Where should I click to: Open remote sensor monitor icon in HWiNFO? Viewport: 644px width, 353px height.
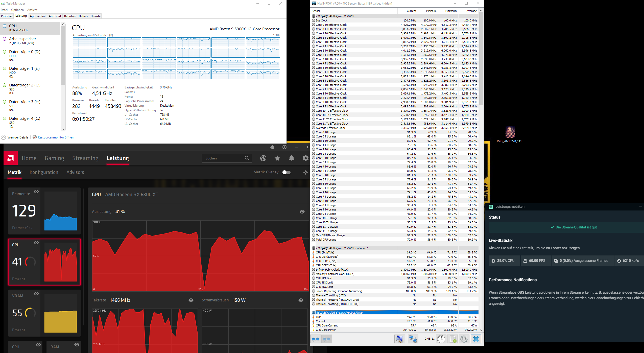(x=413, y=339)
